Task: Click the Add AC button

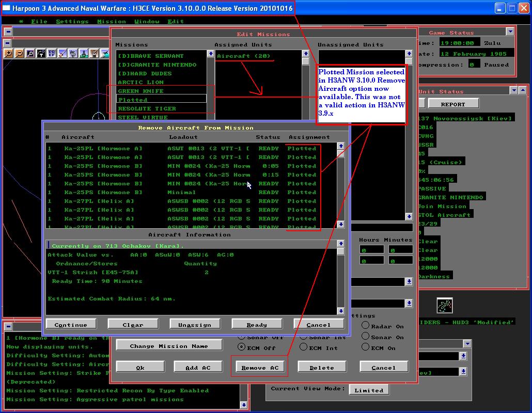Action: coord(198,367)
